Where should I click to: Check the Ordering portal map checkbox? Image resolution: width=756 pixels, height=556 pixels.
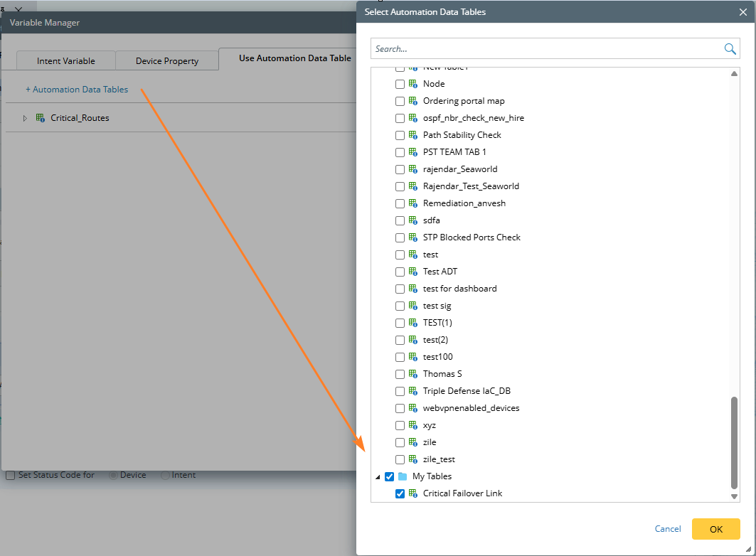click(x=400, y=101)
